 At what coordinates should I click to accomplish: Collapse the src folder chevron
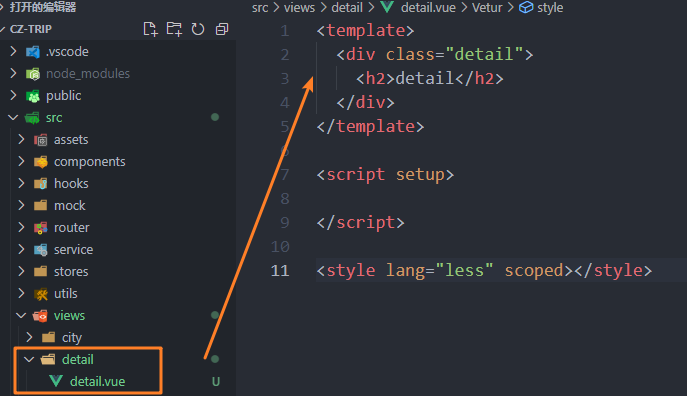(x=13, y=117)
